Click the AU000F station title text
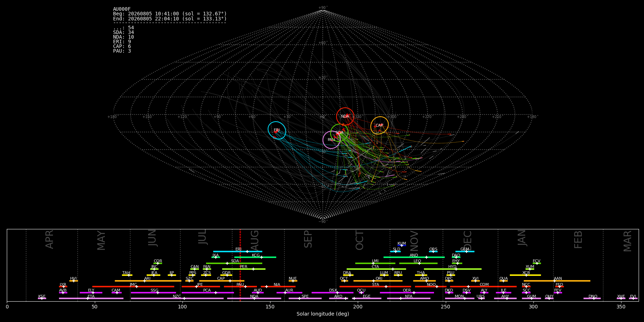 [122, 9]
